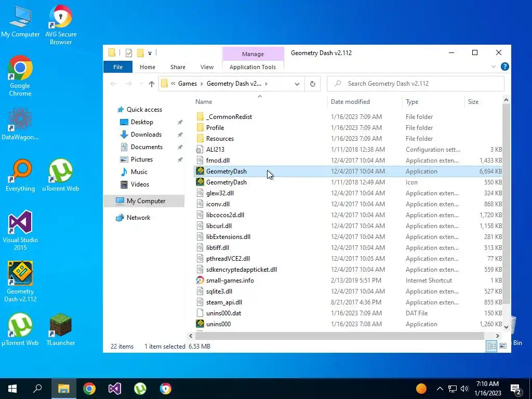
Task: Click the vertical scrollbar down arrow
Action: point(506,327)
